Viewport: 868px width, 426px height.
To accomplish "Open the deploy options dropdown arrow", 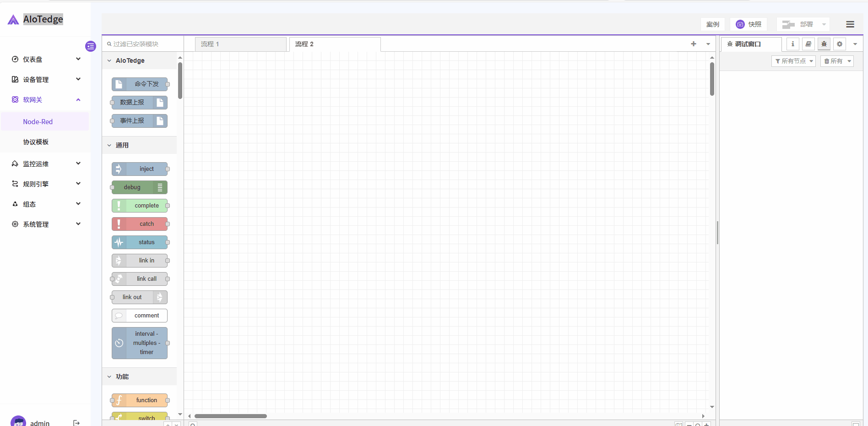I will (x=824, y=24).
